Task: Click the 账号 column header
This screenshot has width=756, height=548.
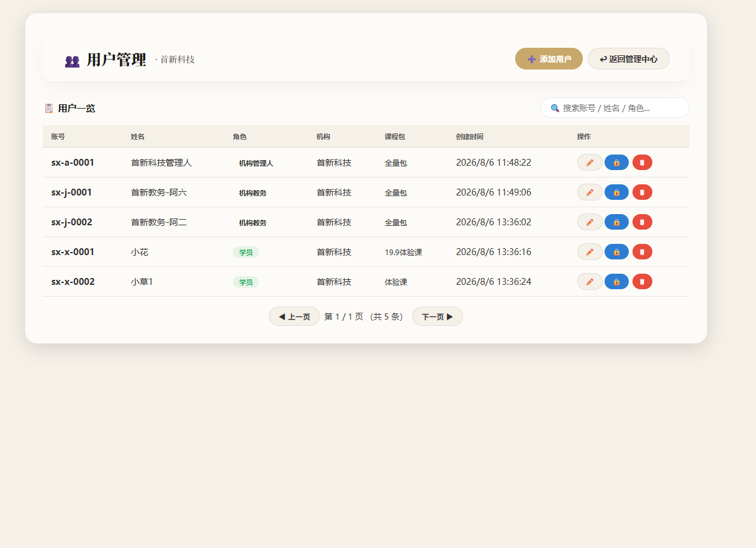Action: pos(58,137)
